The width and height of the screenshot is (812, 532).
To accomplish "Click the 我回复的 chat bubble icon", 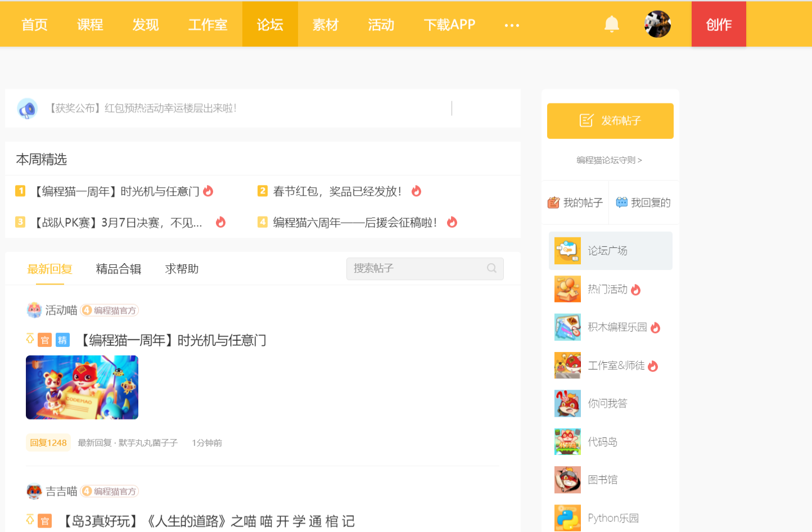I will point(621,202).
